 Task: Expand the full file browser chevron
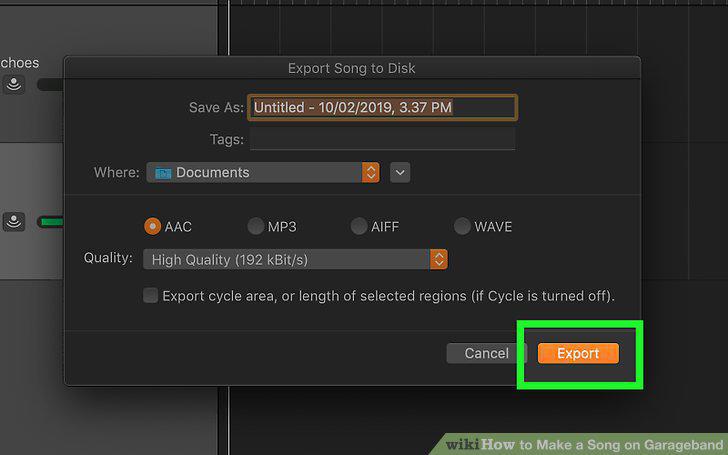[x=400, y=172]
